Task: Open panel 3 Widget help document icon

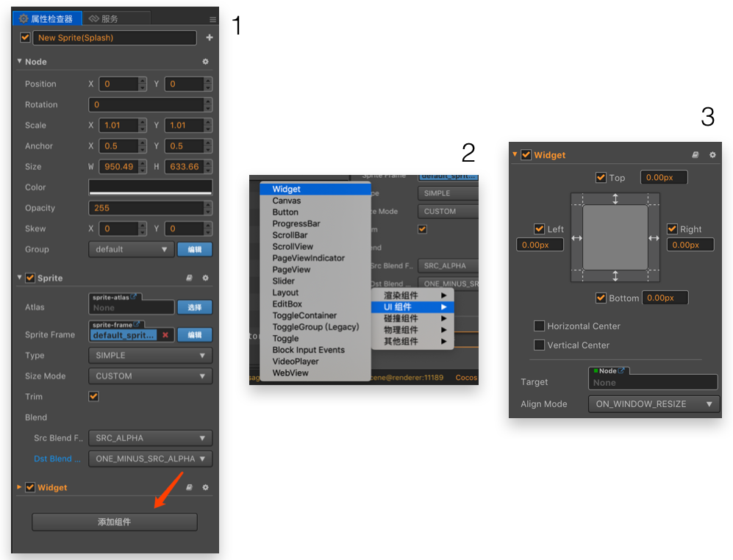Action: click(696, 155)
